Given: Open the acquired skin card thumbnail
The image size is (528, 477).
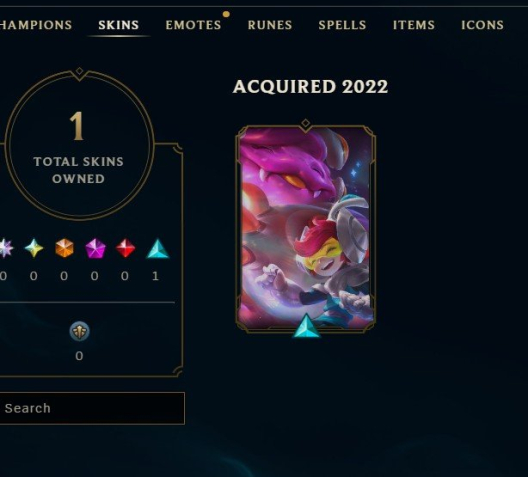Looking at the screenshot, I should 305,227.
